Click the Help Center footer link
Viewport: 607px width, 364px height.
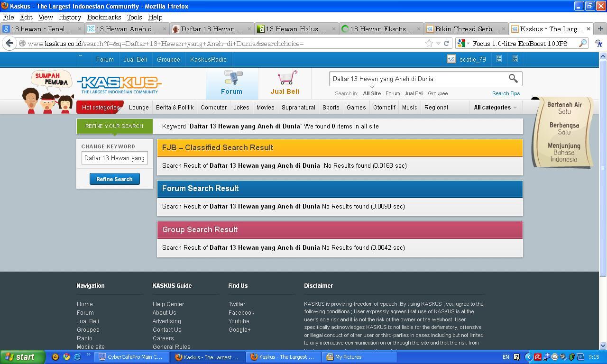[x=168, y=304]
